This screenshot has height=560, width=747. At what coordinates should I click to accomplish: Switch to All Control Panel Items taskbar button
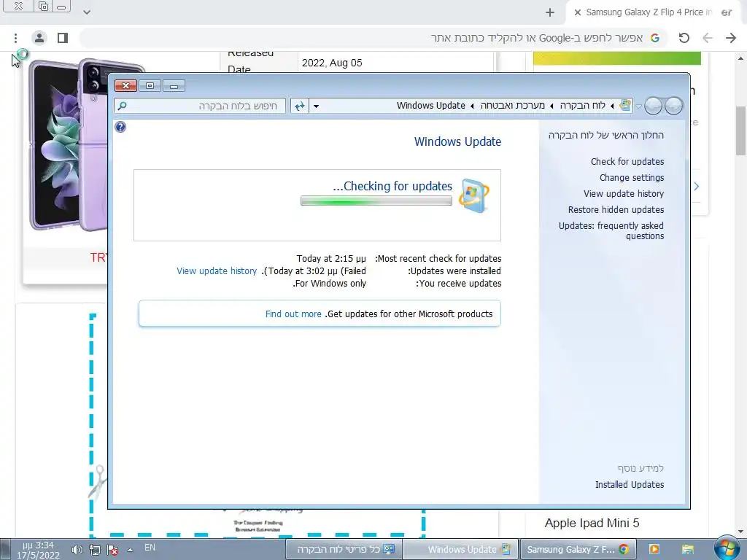coord(344,550)
